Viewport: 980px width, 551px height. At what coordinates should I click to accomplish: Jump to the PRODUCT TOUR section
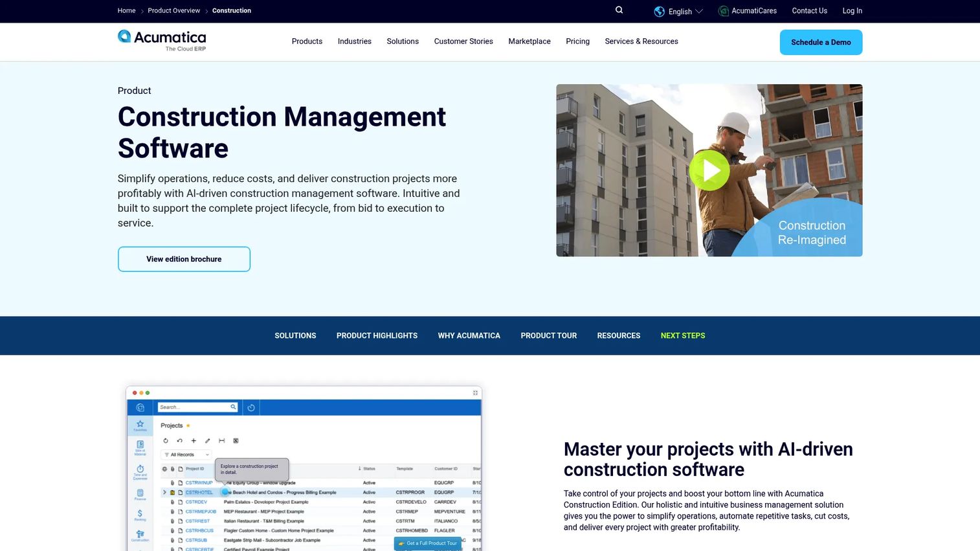(x=548, y=335)
